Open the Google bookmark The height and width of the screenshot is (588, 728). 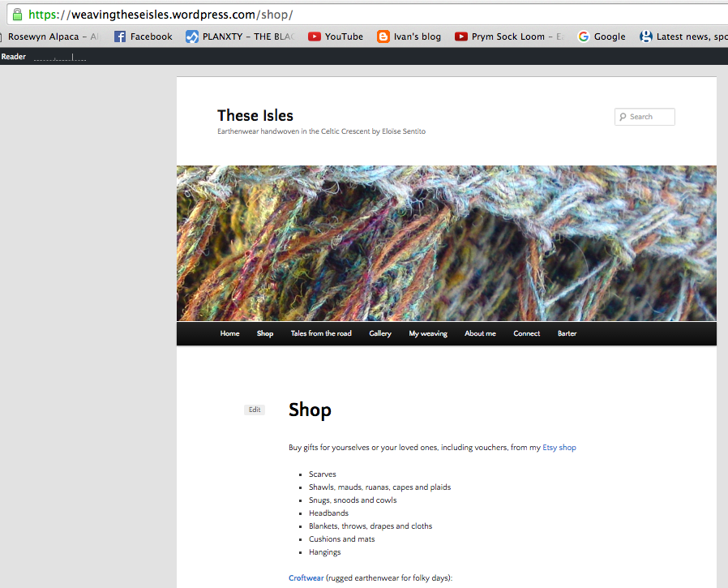[602, 36]
